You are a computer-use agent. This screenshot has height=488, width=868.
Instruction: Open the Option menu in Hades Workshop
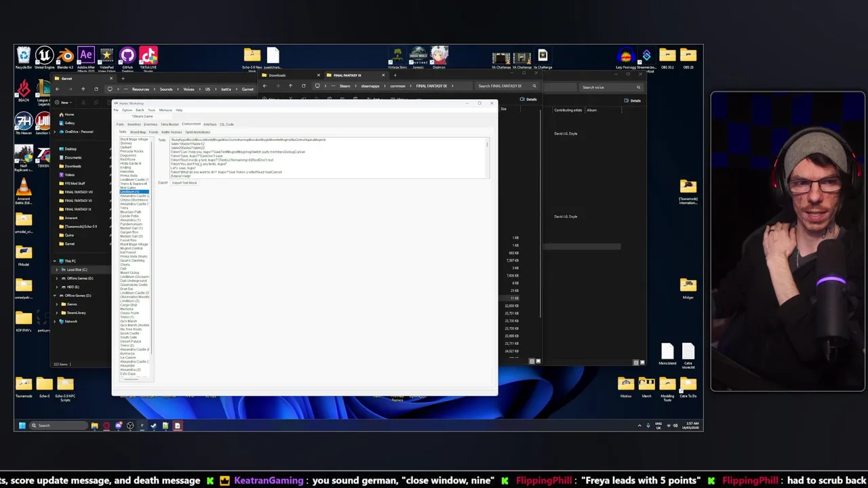[127, 110]
